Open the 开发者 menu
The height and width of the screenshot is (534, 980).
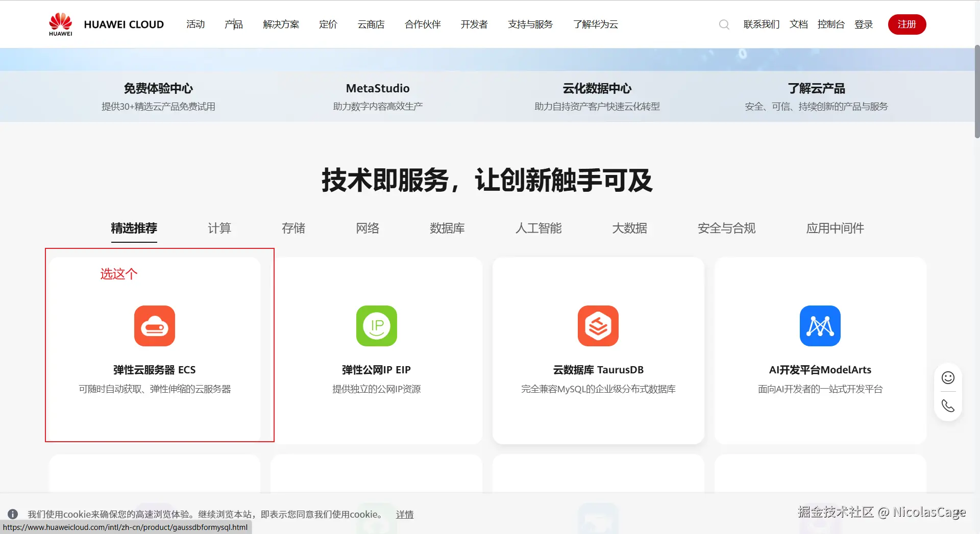pos(474,24)
